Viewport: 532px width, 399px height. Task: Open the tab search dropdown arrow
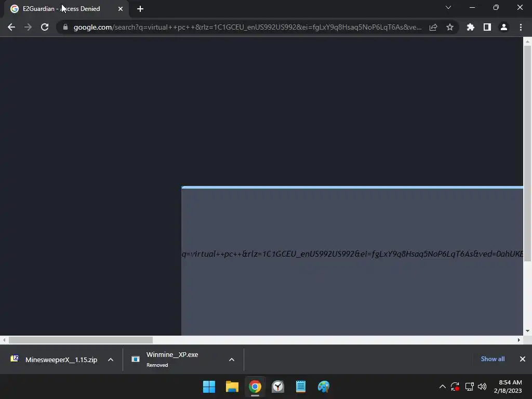click(x=448, y=7)
